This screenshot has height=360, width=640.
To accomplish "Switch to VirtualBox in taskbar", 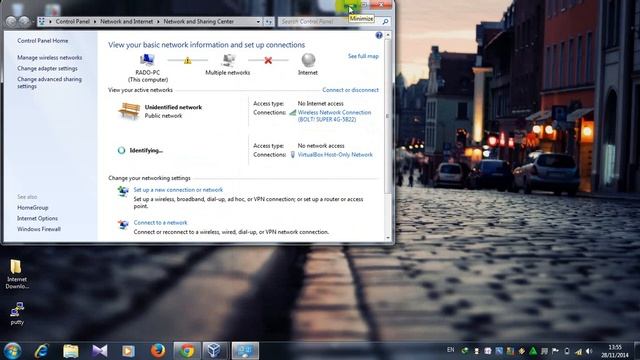I will (x=215, y=351).
